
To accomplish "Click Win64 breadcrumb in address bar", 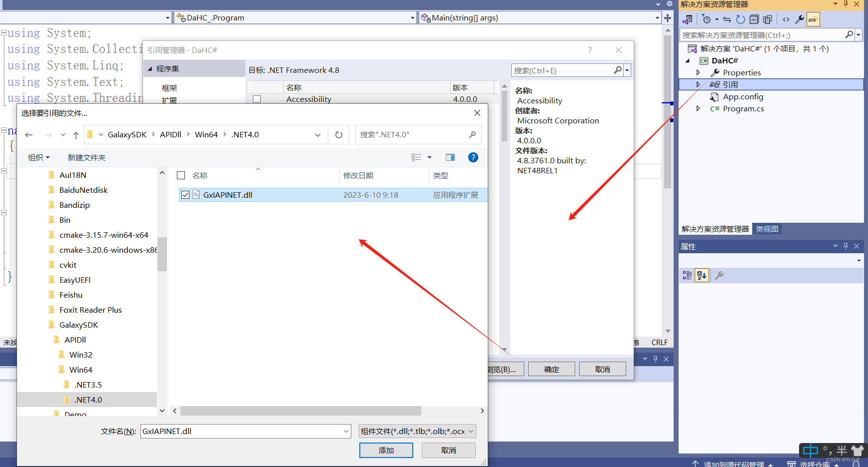I will pos(206,135).
